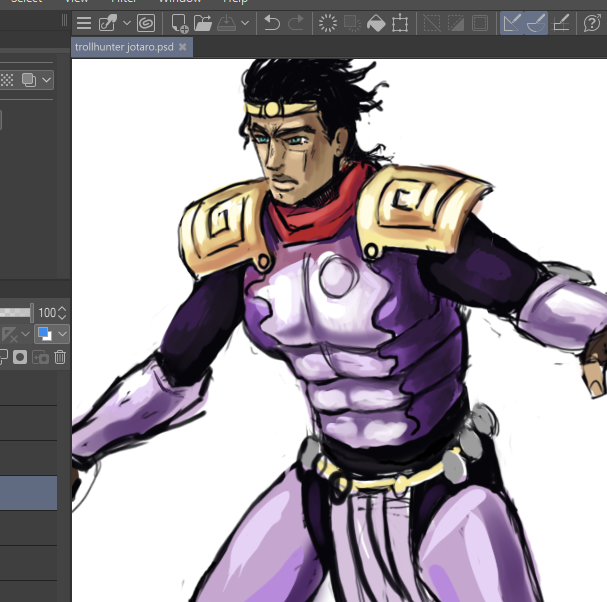The width and height of the screenshot is (607, 602).
Task: Click the Open file folder icon
Action: click(x=203, y=23)
